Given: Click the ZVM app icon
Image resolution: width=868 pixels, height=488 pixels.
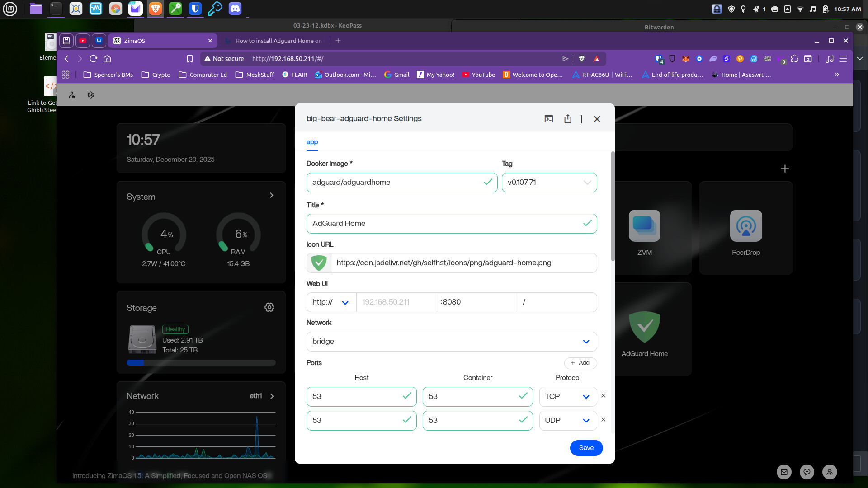Looking at the screenshot, I should click(644, 226).
